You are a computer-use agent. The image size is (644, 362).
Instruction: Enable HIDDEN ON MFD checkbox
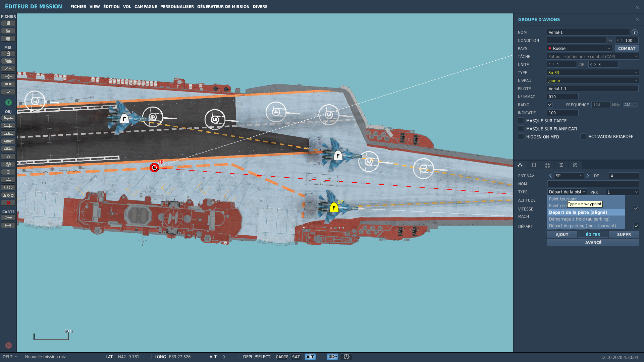521,136
